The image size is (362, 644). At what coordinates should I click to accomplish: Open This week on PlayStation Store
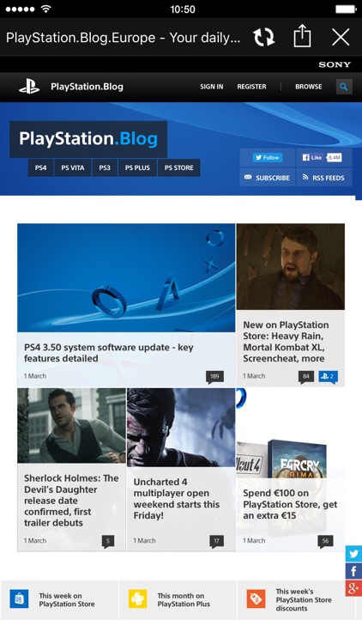pyautogui.click(x=59, y=600)
